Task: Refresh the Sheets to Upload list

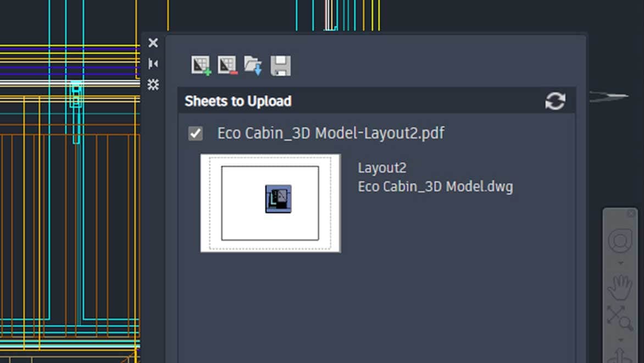Action: click(x=555, y=101)
